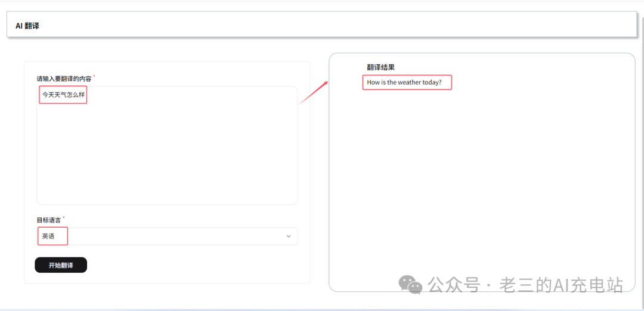This screenshot has width=644, height=311.
Task: Click into the translation content text area
Action: (x=167, y=145)
